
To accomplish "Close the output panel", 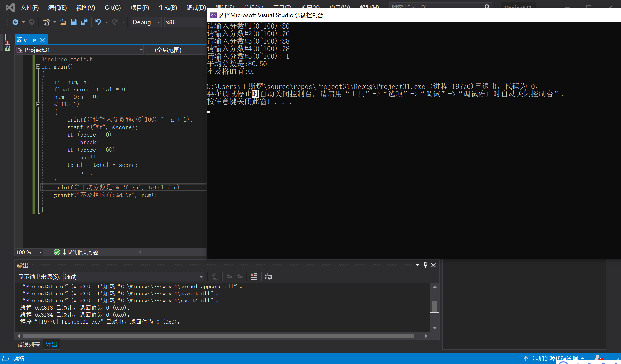I will pos(433,265).
